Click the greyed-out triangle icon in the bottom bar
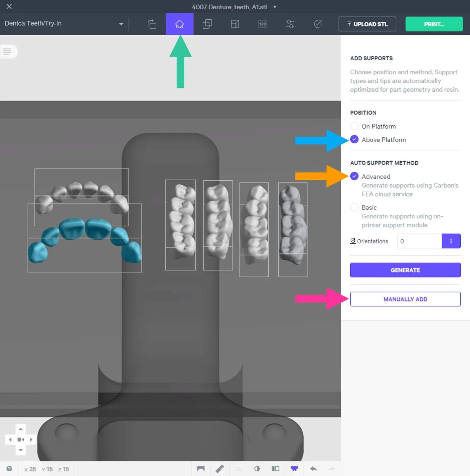 pyautogui.click(x=239, y=468)
